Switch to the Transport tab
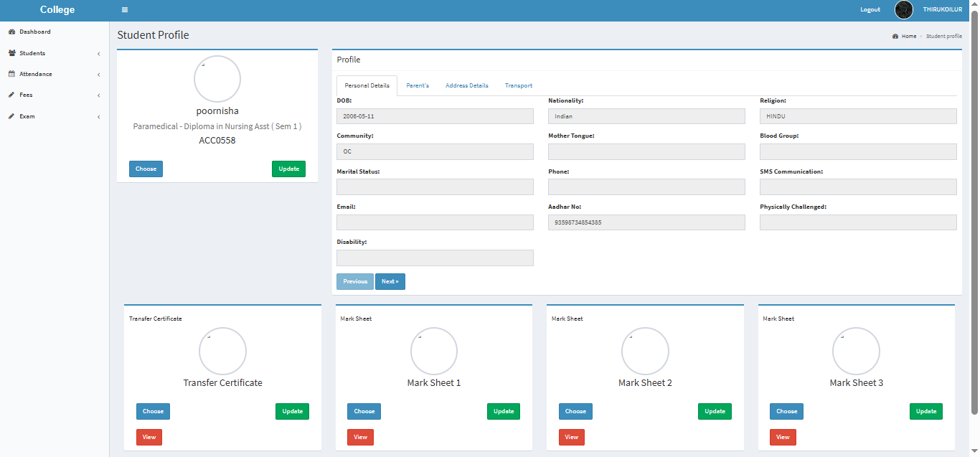 (x=518, y=85)
